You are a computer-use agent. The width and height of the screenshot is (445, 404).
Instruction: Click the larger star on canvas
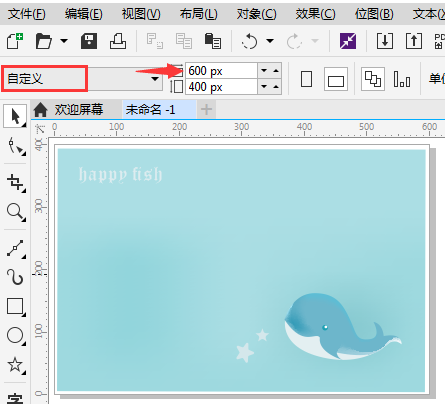[x=245, y=352]
